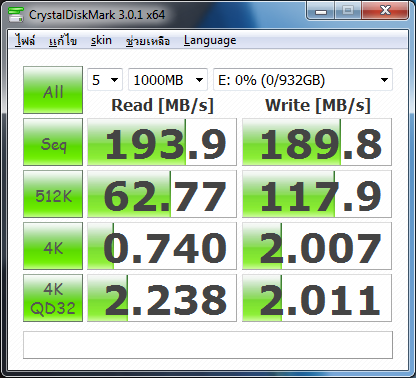Start the 512K benchmark test
The image size is (416, 378).
pos(53,194)
